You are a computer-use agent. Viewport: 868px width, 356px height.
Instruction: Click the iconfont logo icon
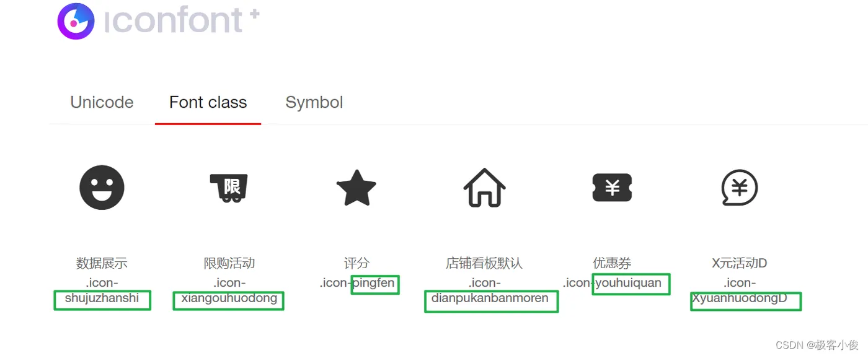[76, 21]
